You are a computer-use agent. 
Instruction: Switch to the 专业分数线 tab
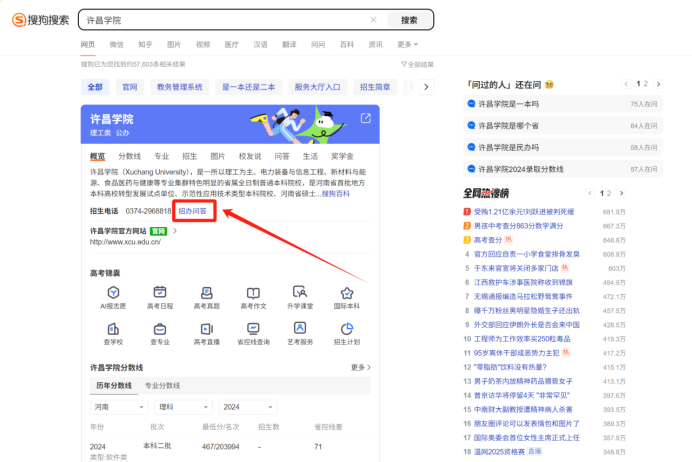(x=162, y=386)
